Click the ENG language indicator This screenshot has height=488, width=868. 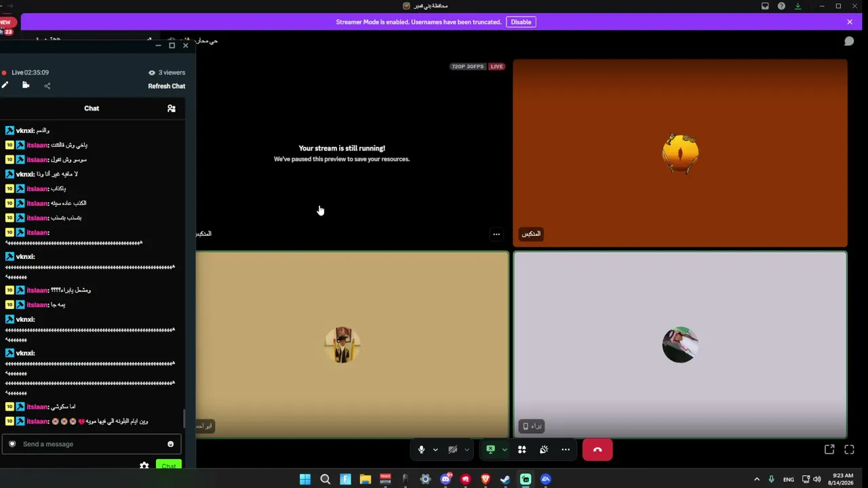tap(789, 479)
